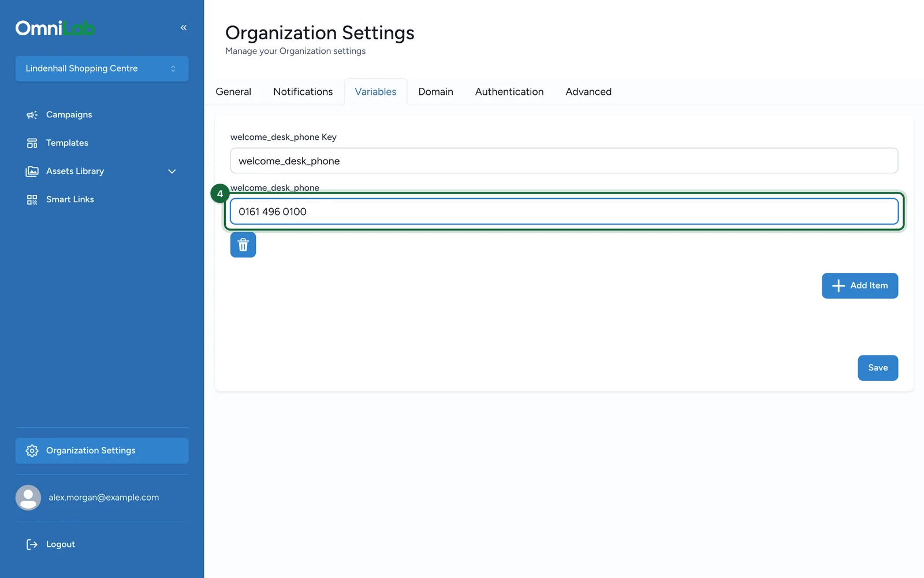Click the Campaigns megaphone icon
Viewport: 924px width, 578px height.
point(32,115)
